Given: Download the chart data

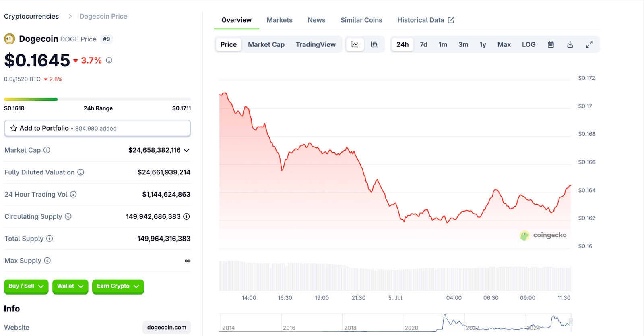Looking at the screenshot, I should point(570,44).
